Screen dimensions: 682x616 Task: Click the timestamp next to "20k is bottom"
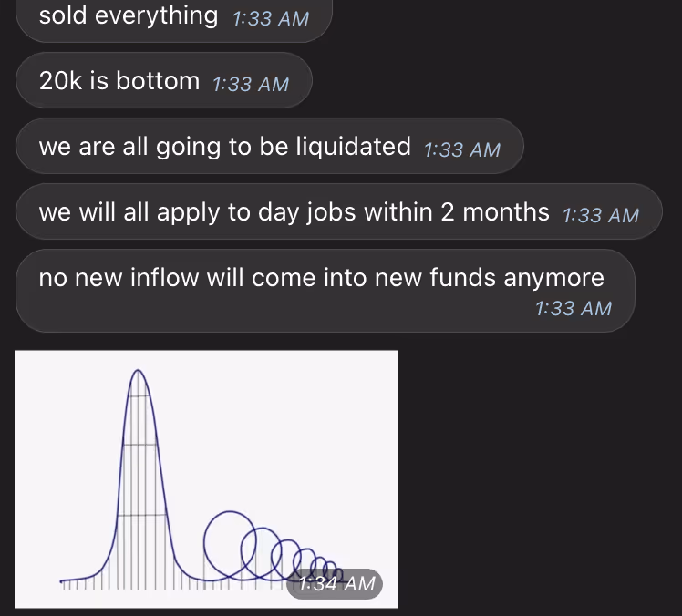point(250,84)
